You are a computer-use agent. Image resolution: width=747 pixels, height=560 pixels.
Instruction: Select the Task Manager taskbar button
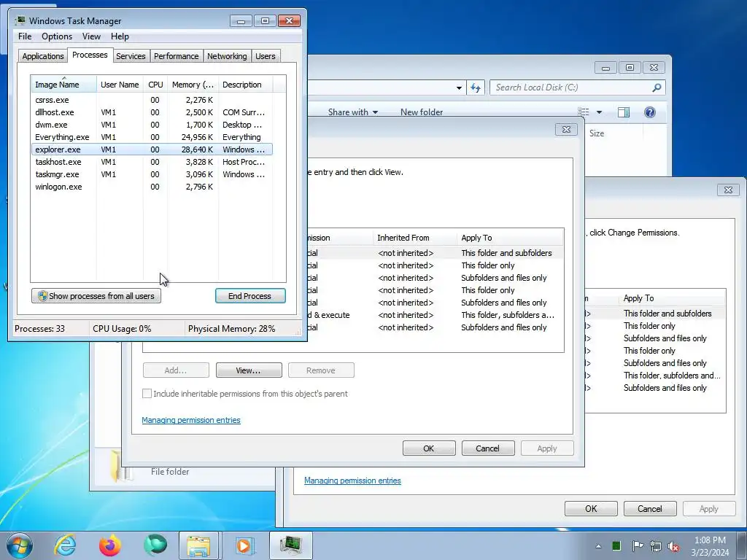[290, 545]
